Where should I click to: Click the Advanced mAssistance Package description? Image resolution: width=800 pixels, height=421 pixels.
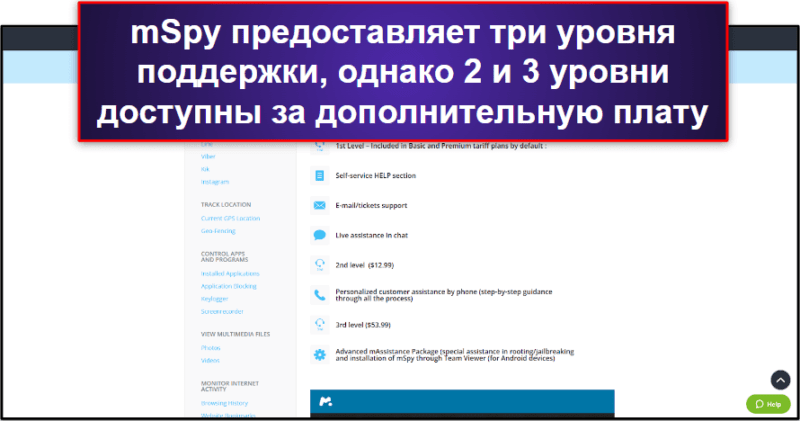(x=455, y=355)
